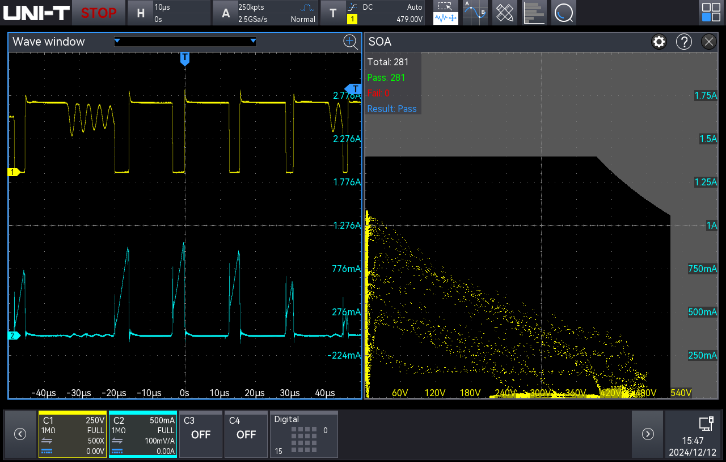Toggle channel C3 on
Viewport: 726px width, 462px height.
click(200, 433)
